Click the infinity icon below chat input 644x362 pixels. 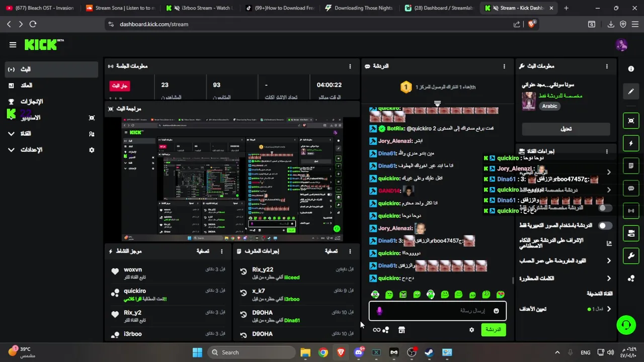376,330
